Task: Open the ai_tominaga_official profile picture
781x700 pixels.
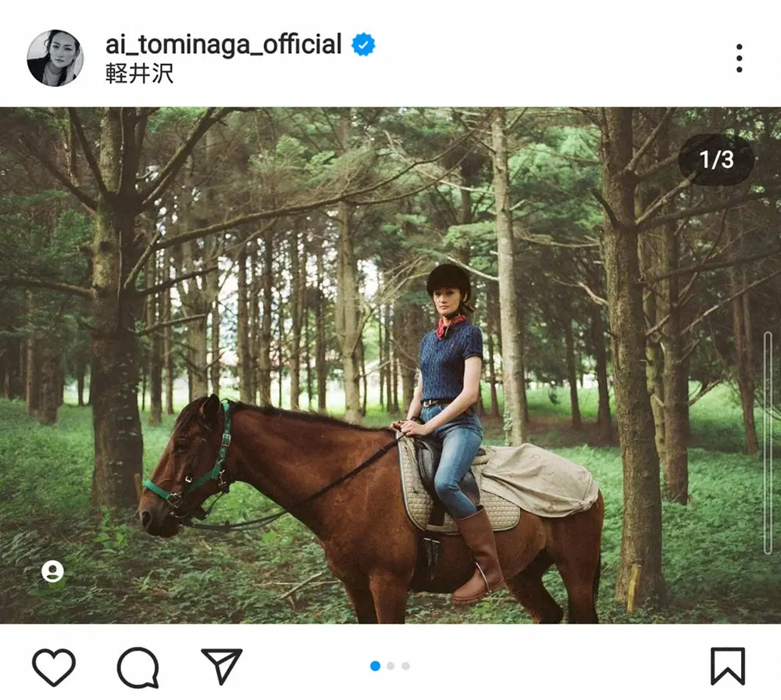Action: click(x=55, y=58)
